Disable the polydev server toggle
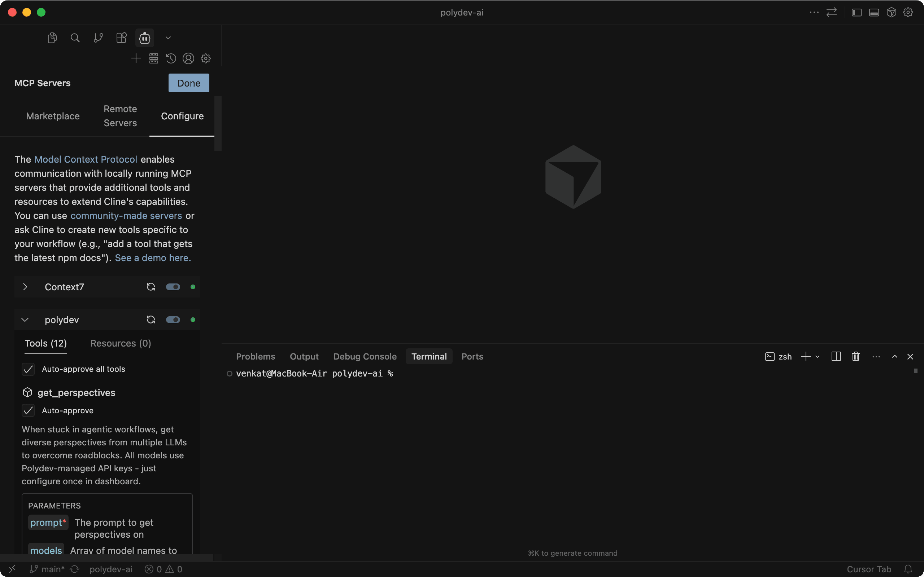 tap(173, 320)
